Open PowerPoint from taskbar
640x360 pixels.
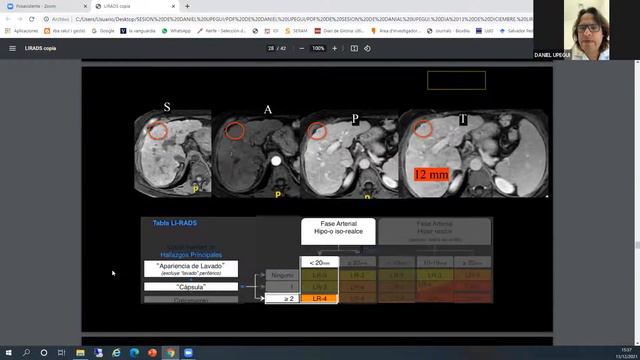pyautogui.click(x=152, y=353)
